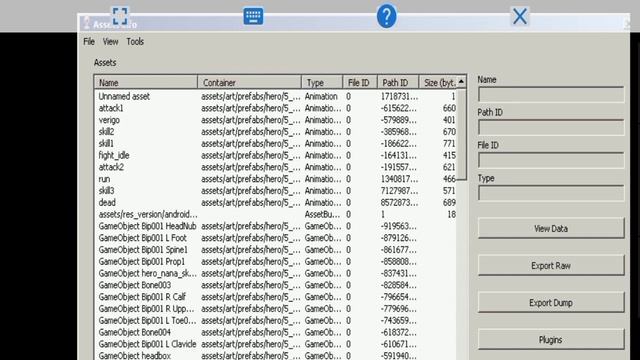Select "GameObject hero_nana_sk..." row
The image size is (640, 360).
(x=276, y=273)
